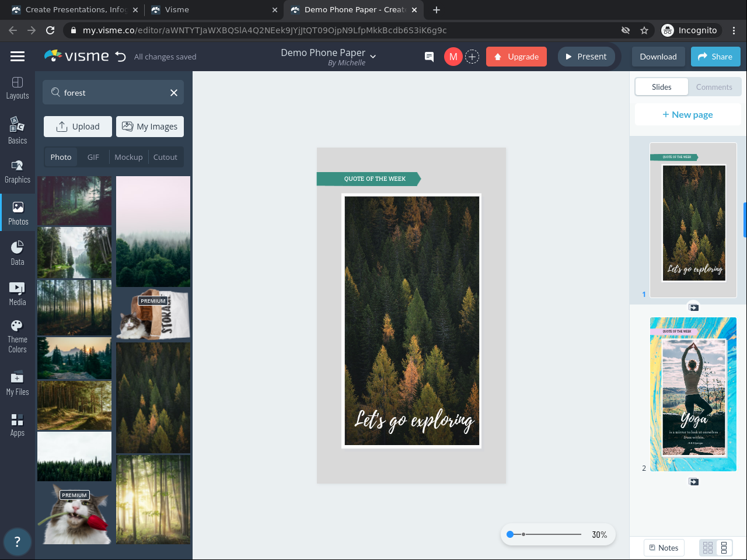Click the Quote of the Week banner

[369, 178]
